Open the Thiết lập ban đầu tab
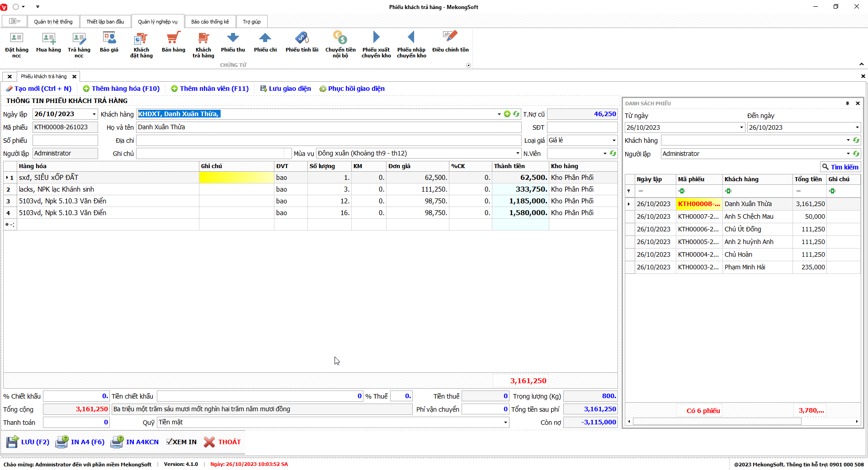This screenshot has width=868, height=470. pyautogui.click(x=105, y=22)
